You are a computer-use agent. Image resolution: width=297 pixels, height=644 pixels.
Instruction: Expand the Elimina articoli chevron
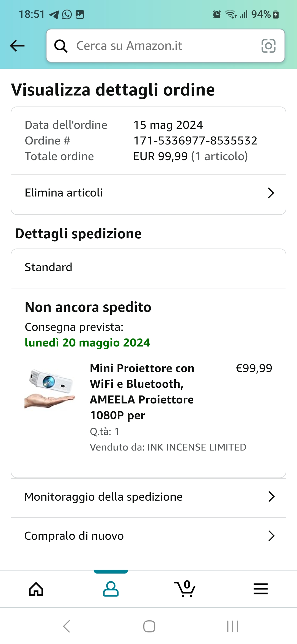pos(271,193)
